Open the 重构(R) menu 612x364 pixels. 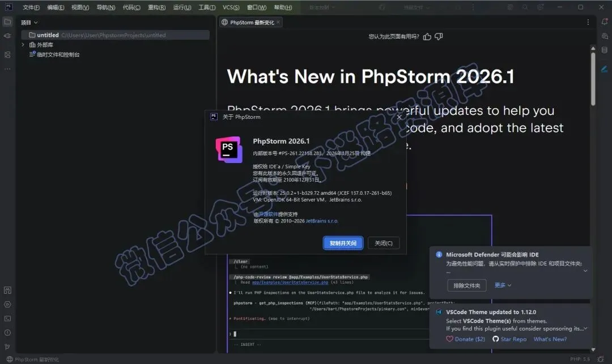[x=156, y=7]
